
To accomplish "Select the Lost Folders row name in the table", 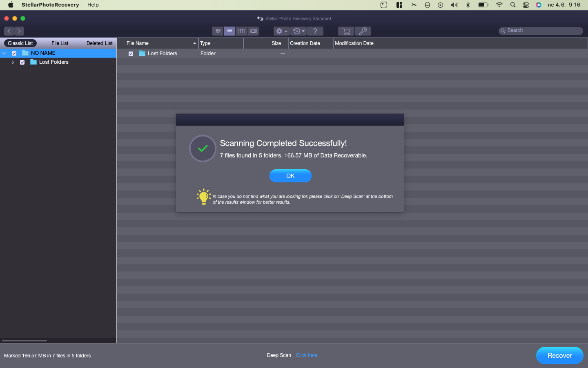I will [163, 54].
